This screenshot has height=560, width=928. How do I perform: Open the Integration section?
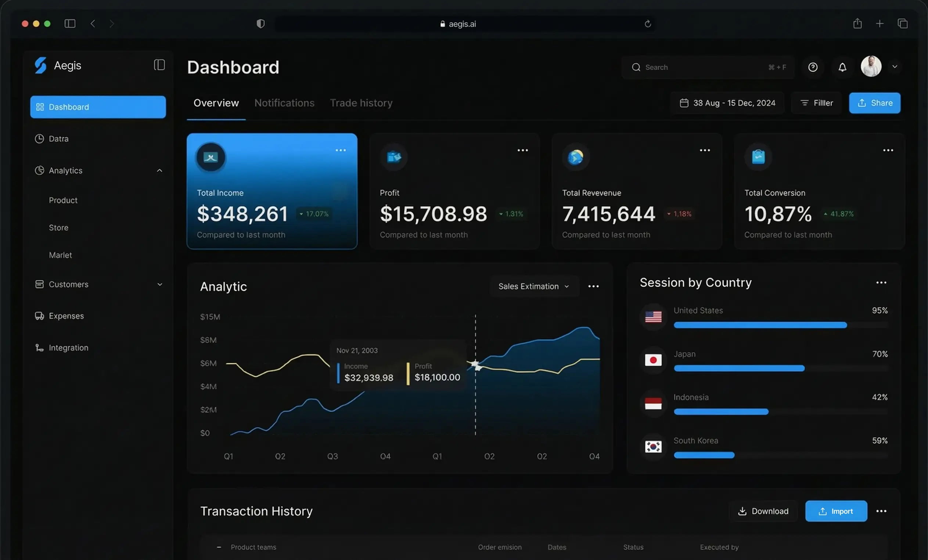click(x=68, y=347)
